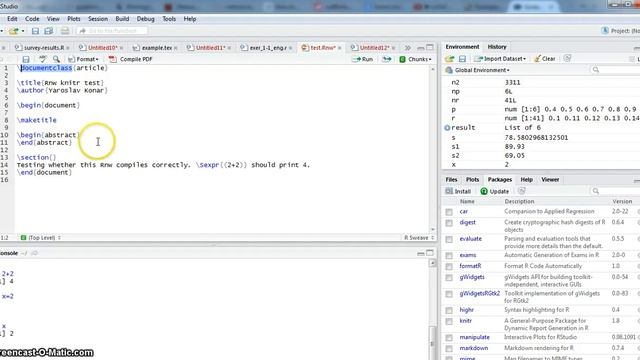Open Global Environment selector
640x360 pixels.
pyautogui.click(x=478, y=70)
